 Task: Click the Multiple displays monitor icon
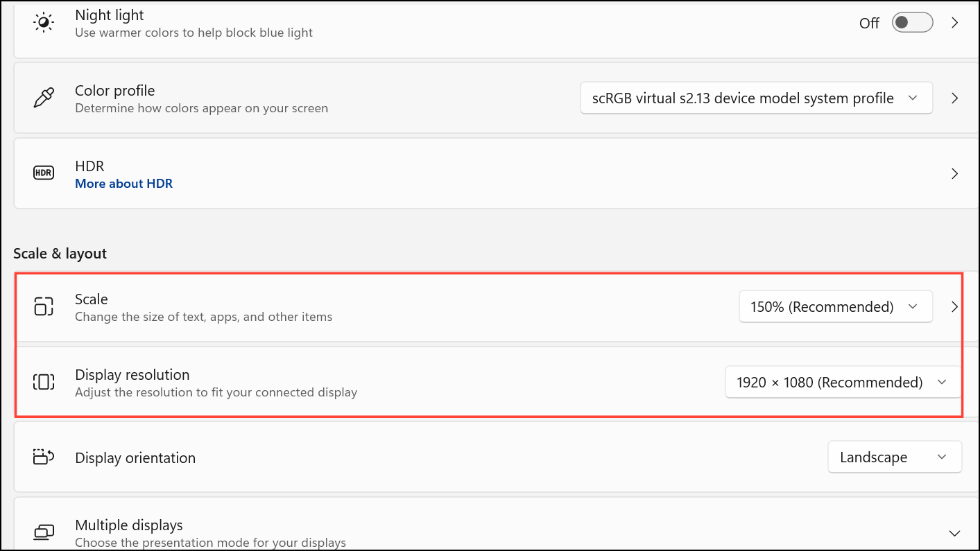click(x=44, y=532)
